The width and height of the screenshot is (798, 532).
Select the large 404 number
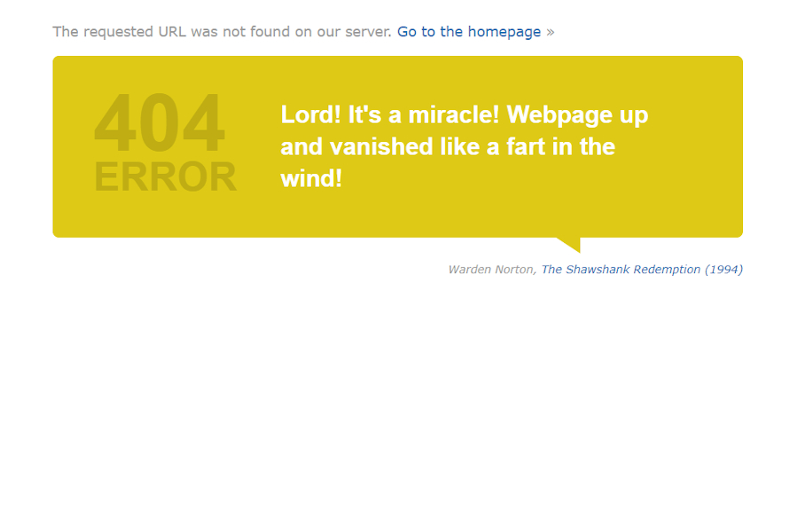(160, 122)
